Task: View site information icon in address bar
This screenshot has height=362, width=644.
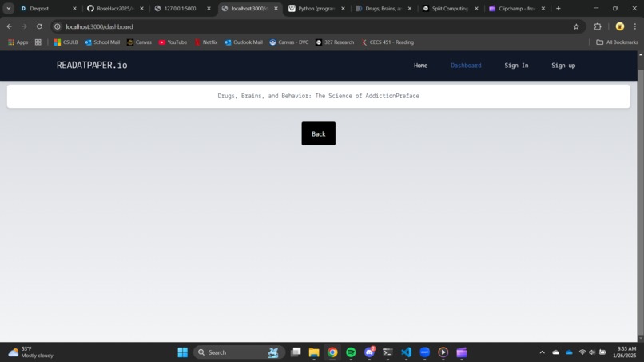Action: pyautogui.click(x=58, y=26)
